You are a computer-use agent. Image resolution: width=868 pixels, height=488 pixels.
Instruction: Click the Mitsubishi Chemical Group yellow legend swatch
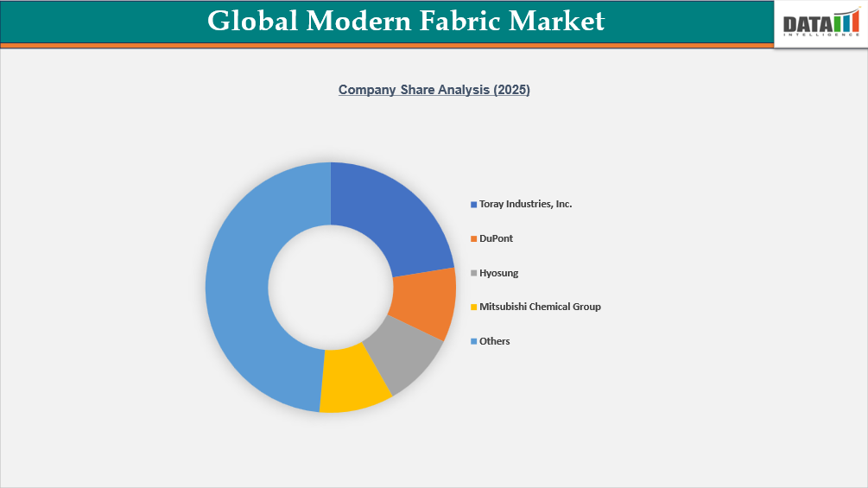click(x=474, y=307)
